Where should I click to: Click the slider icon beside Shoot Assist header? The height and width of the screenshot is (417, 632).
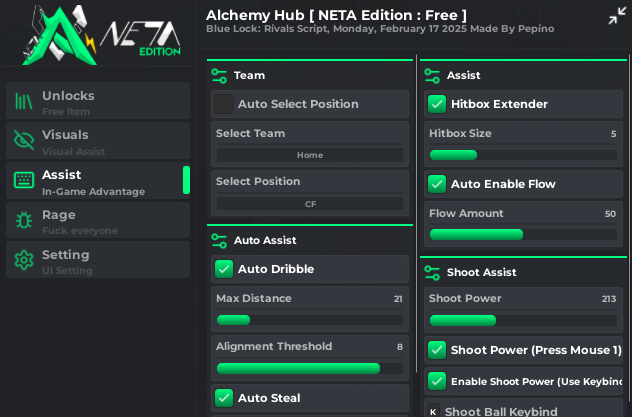click(433, 272)
